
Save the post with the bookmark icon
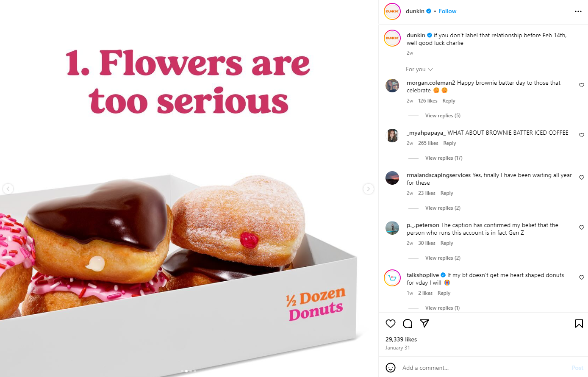pyautogui.click(x=579, y=323)
